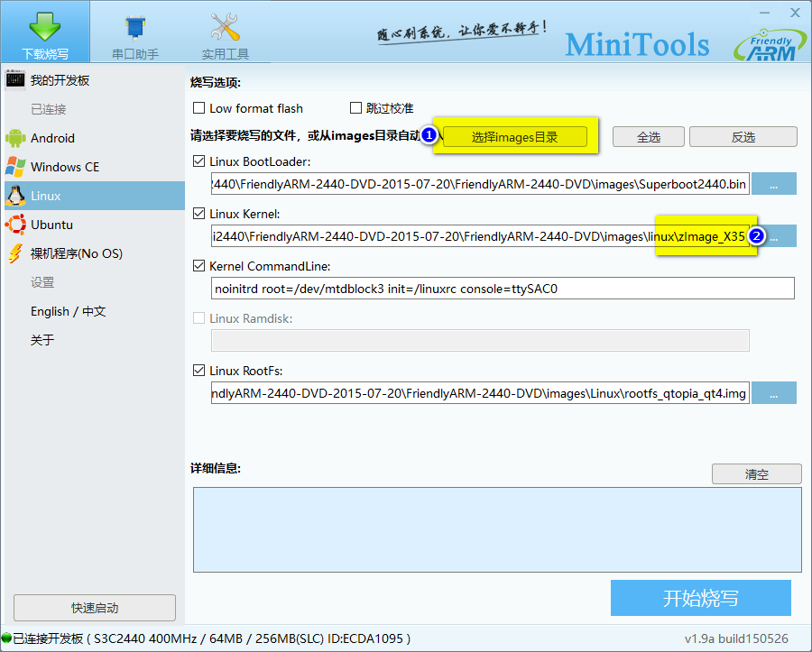Open the 实用工具 utilities tab
This screenshot has height=652, width=812.
[x=226, y=32]
